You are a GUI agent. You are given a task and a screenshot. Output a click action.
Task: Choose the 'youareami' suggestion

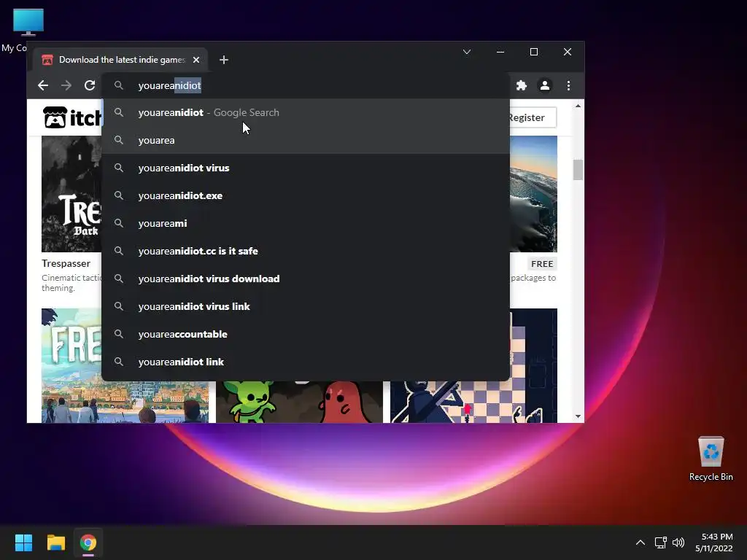(x=306, y=223)
